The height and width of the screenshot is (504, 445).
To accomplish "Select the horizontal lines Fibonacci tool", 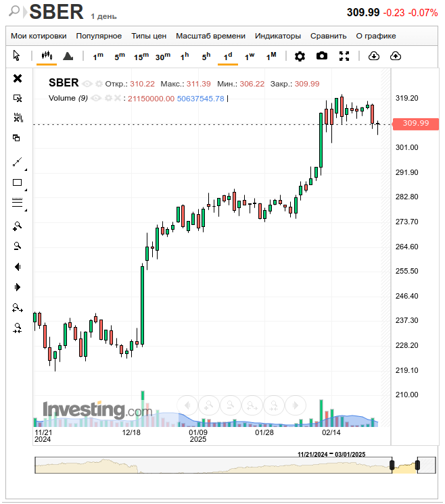I will (18, 202).
